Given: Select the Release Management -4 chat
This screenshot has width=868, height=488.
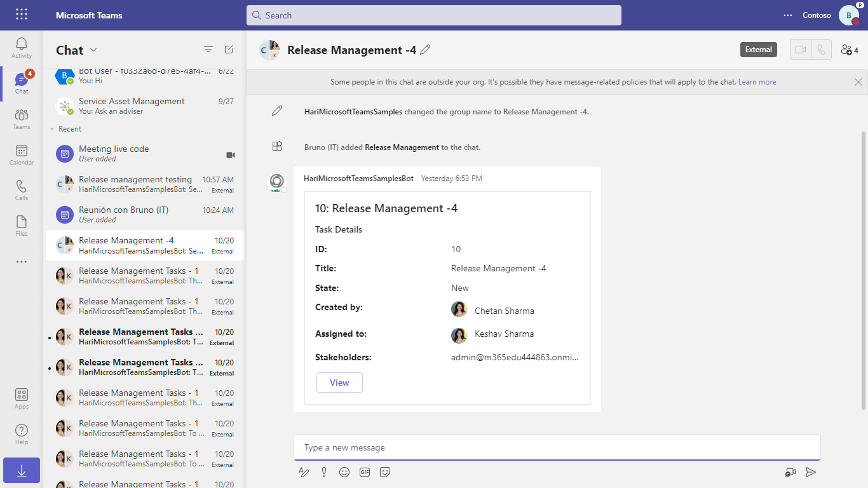Looking at the screenshot, I should point(145,245).
